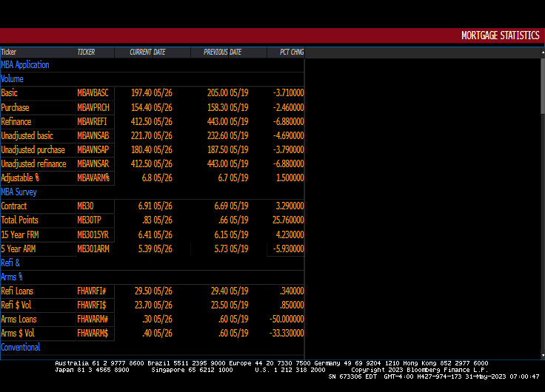Select the Volume subsection heading
This screenshot has width=545, height=392.
pyautogui.click(x=13, y=79)
